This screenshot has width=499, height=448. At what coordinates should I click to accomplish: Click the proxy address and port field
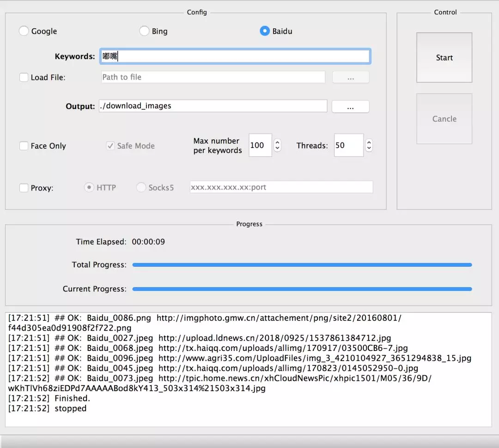(281, 187)
